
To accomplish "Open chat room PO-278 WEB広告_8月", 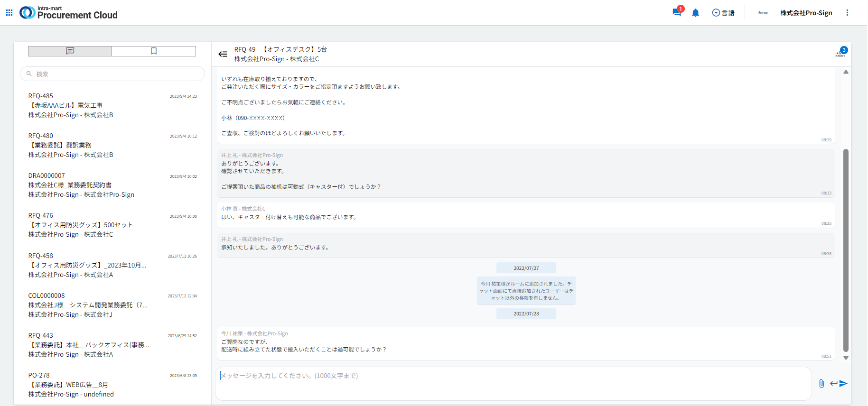I will [112, 385].
